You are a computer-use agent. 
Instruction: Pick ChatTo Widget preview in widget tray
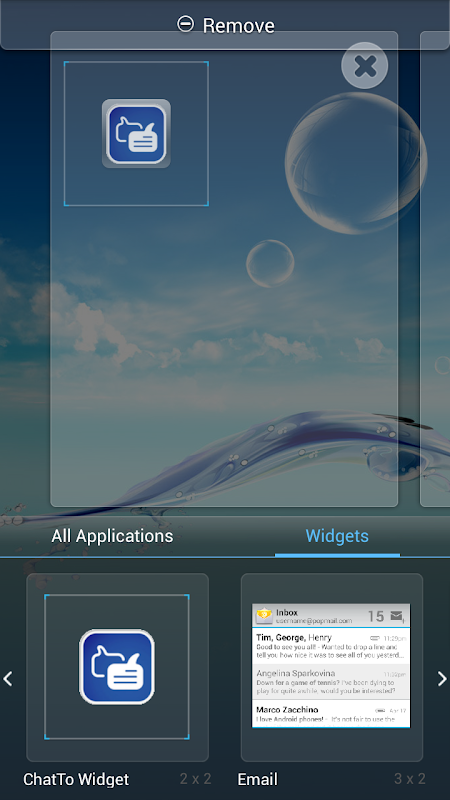coord(117,667)
